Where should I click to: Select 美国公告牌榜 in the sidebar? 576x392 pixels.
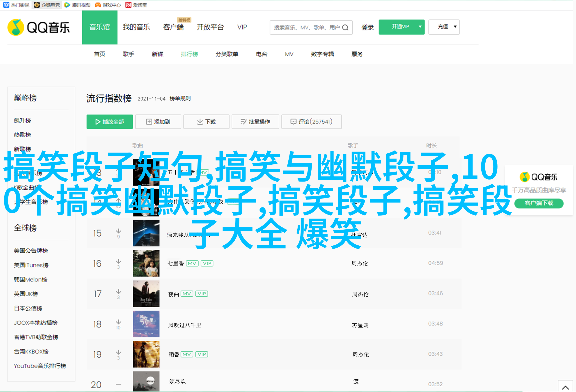[x=31, y=251]
